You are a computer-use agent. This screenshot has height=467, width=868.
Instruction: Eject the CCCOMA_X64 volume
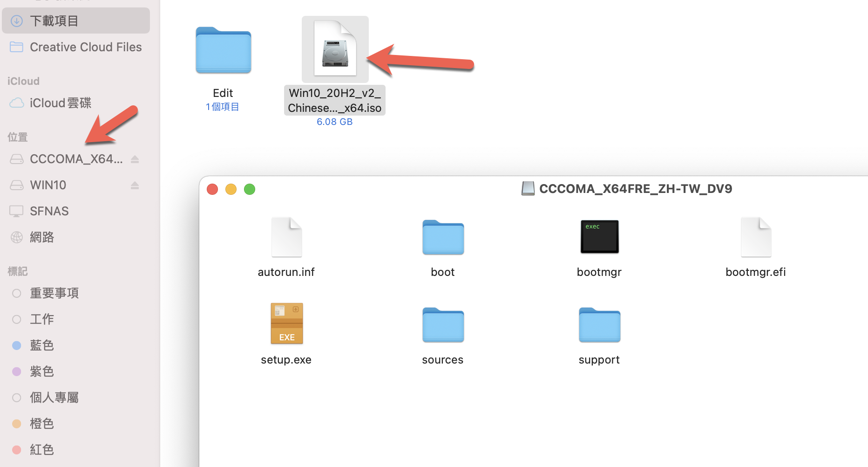tap(135, 159)
